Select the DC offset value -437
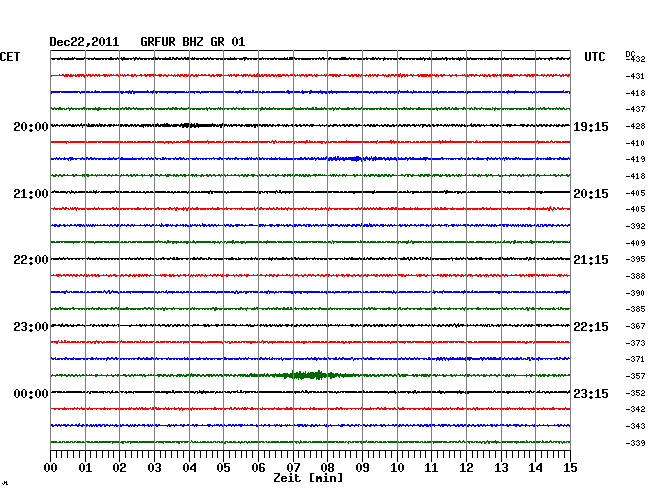650x494 pixels. point(635,109)
